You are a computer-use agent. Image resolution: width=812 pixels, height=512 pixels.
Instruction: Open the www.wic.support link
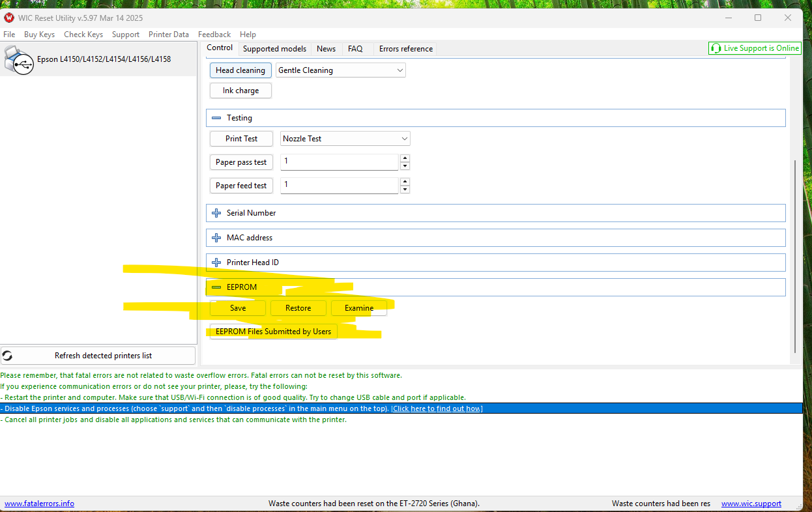coord(751,504)
